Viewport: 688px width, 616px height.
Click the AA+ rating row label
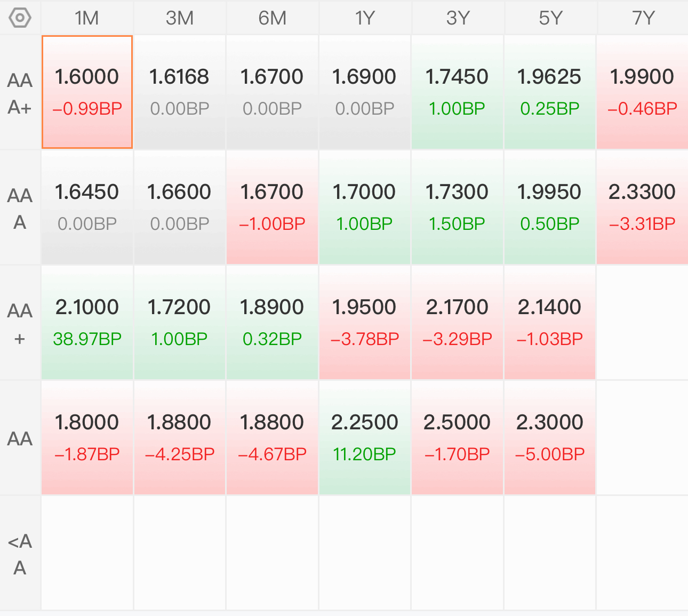tap(20, 323)
